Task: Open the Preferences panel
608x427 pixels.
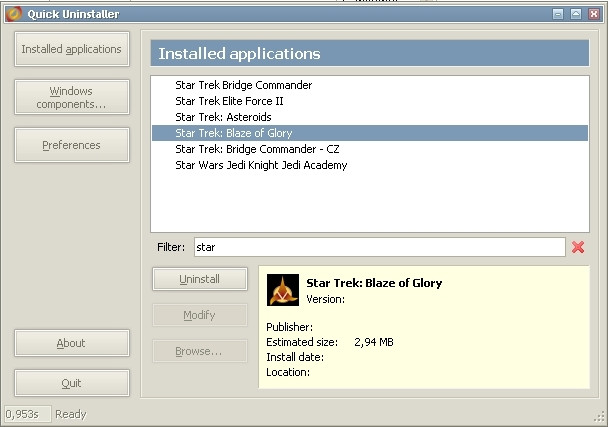Action: click(72, 145)
